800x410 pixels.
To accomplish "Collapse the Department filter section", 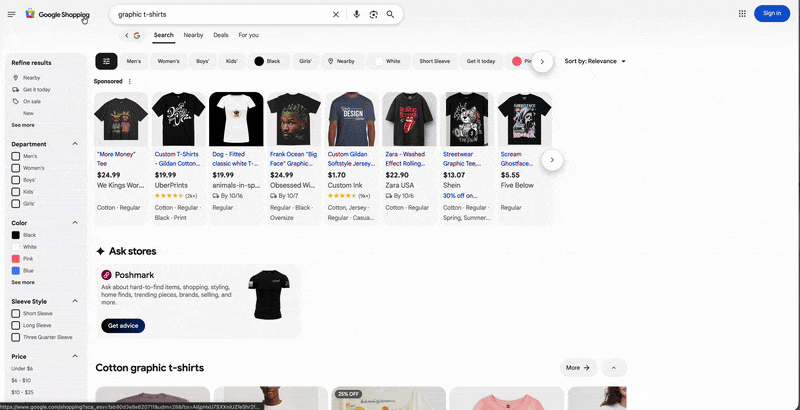I will click(x=75, y=144).
